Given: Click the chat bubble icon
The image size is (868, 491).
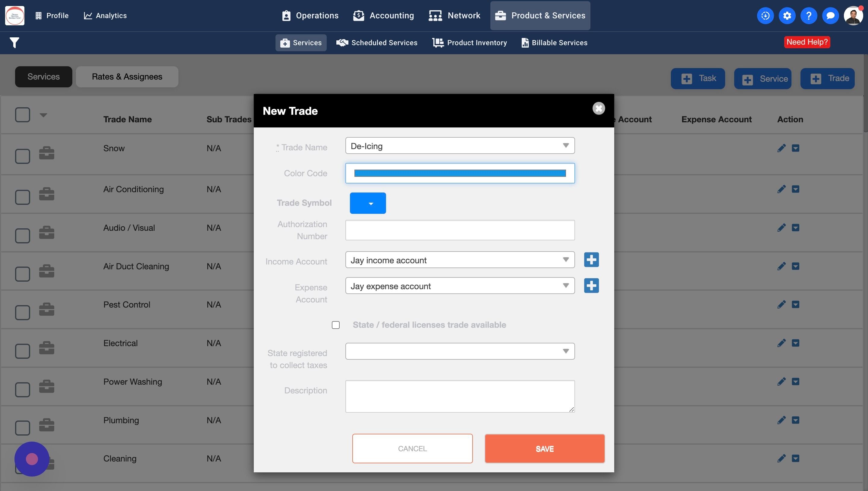Looking at the screenshot, I should (830, 15).
